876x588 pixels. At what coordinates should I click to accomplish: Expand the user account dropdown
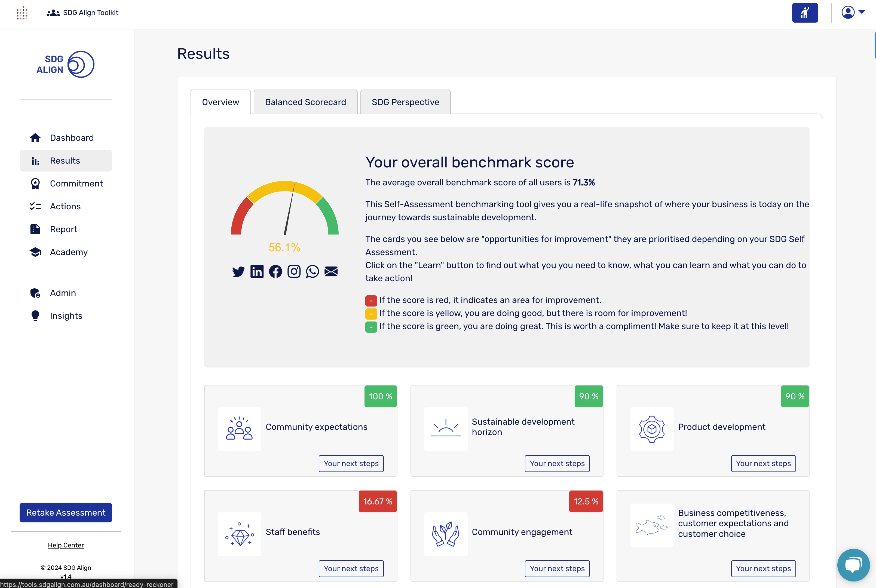pos(853,12)
